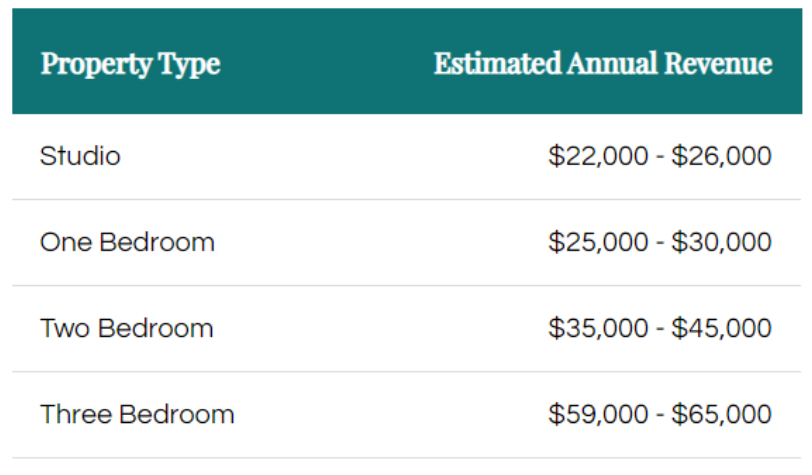Click the word Revenue in header
Screen dimensions: 812x475
719,63
